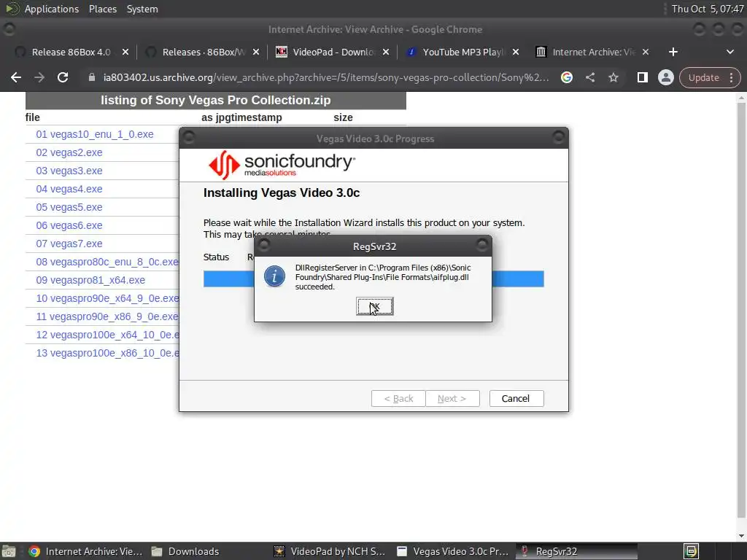Expand the tab search dropdown
This screenshot has height=560, width=747.
click(729, 52)
